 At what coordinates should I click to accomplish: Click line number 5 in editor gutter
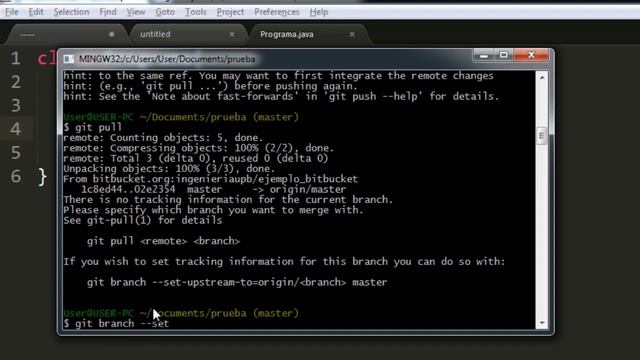point(16,153)
